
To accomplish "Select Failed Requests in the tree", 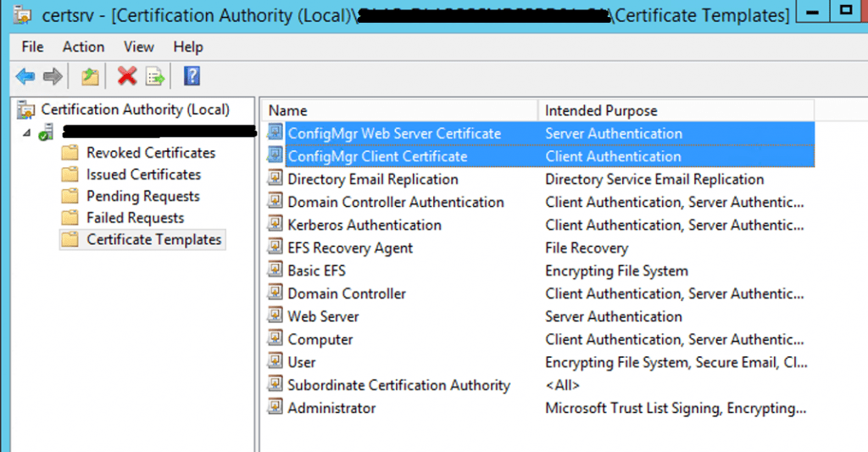I will [x=135, y=218].
